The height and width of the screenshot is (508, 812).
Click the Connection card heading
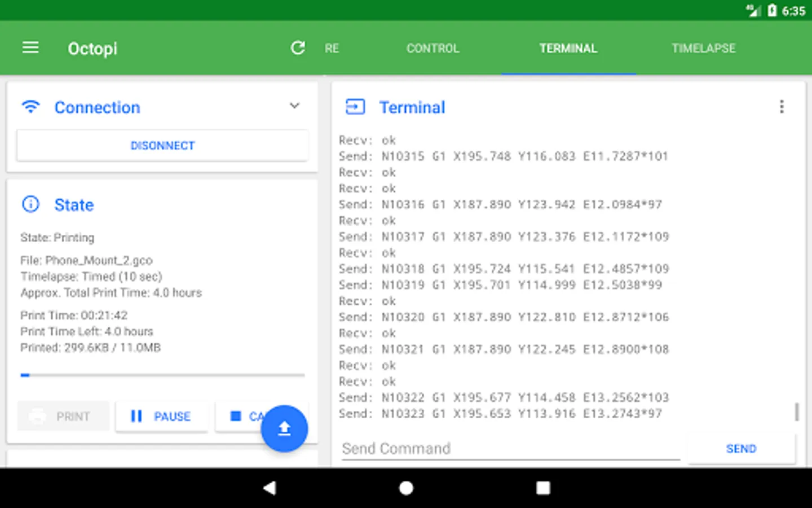[97, 107]
